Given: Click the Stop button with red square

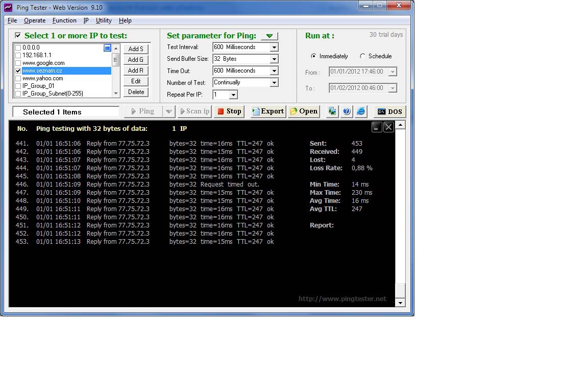Looking at the screenshot, I should pos(229,111).
